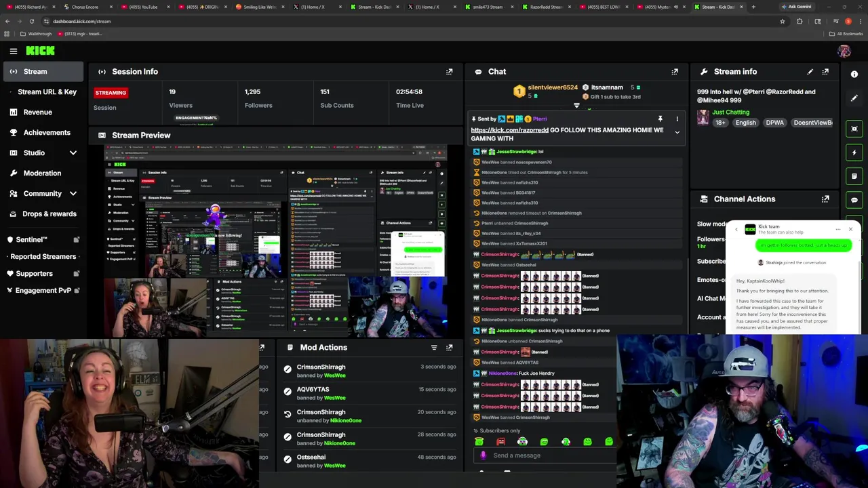Image resolution: width=868 pixels, height=488 pixels.
Task: Collapse chat leaderboard with down arrow
Action: pos(576,106)
